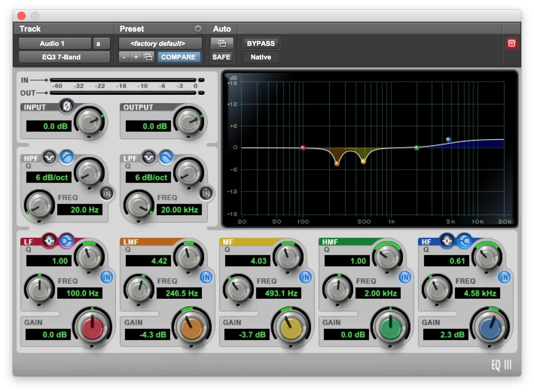Select the HF peak filter type icon
Viewport: 534px width, 392px height.
(447, 241)
